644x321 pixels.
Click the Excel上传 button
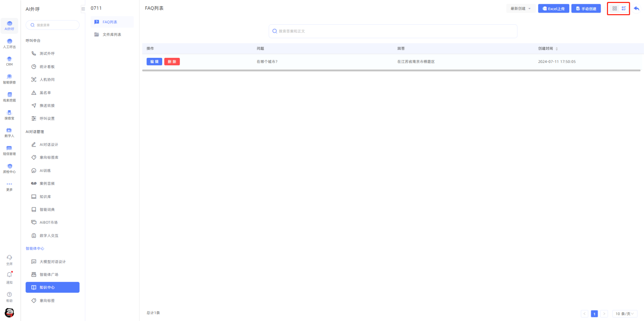pos(553,9)
